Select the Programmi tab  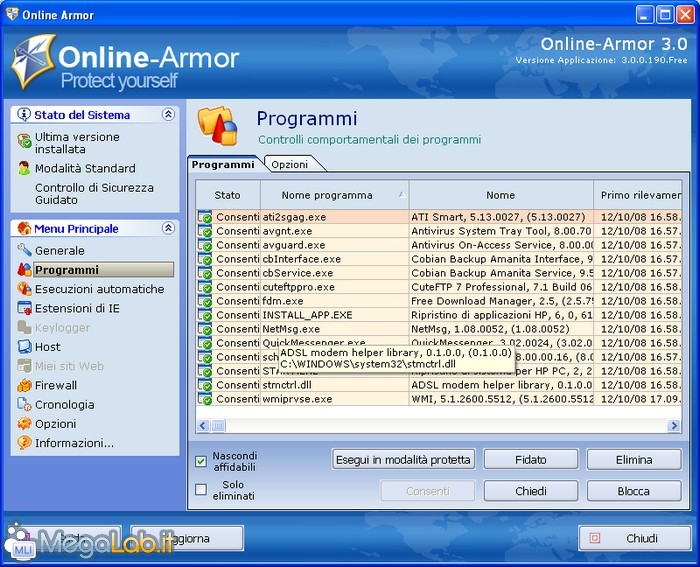(223, 164)
